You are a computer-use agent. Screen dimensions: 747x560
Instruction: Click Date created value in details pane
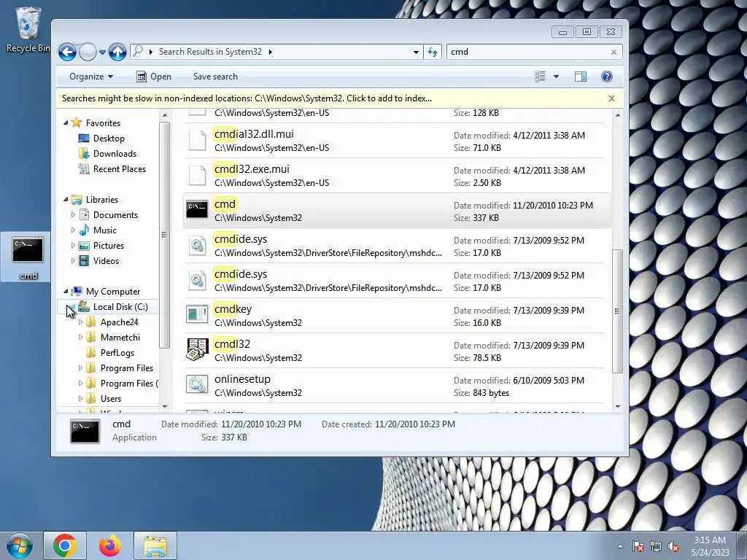[x=415, y=424]
